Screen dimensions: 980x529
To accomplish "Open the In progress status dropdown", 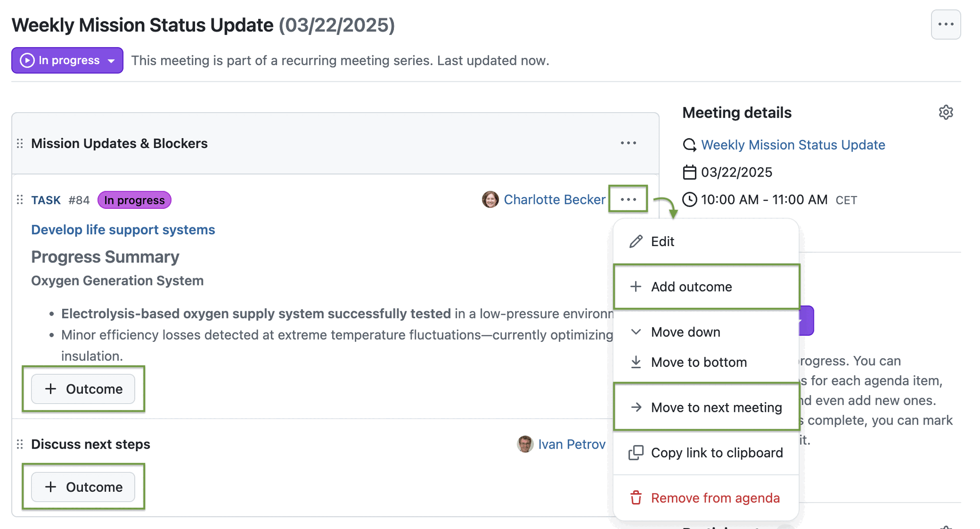I will click(67, 60).
